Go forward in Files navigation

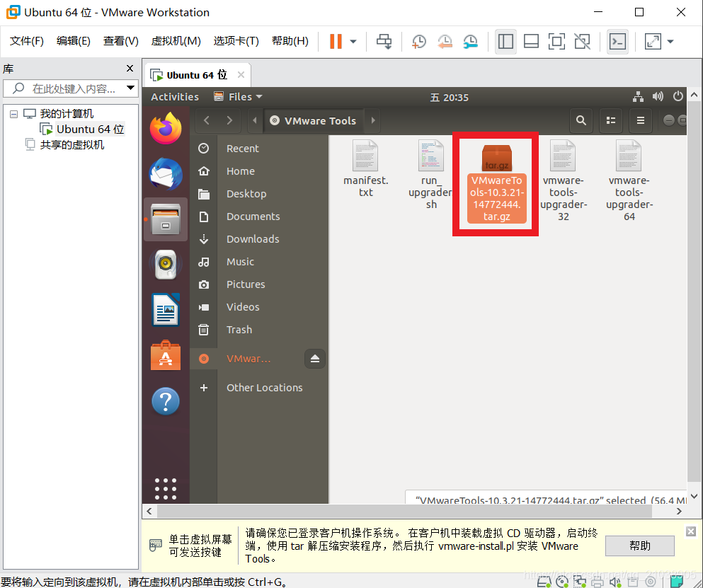coord(229,120)
